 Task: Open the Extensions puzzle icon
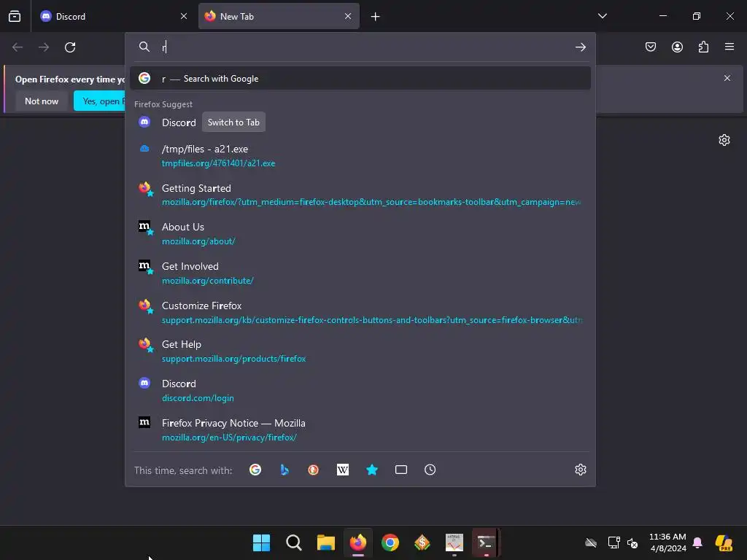coord(703,47)
